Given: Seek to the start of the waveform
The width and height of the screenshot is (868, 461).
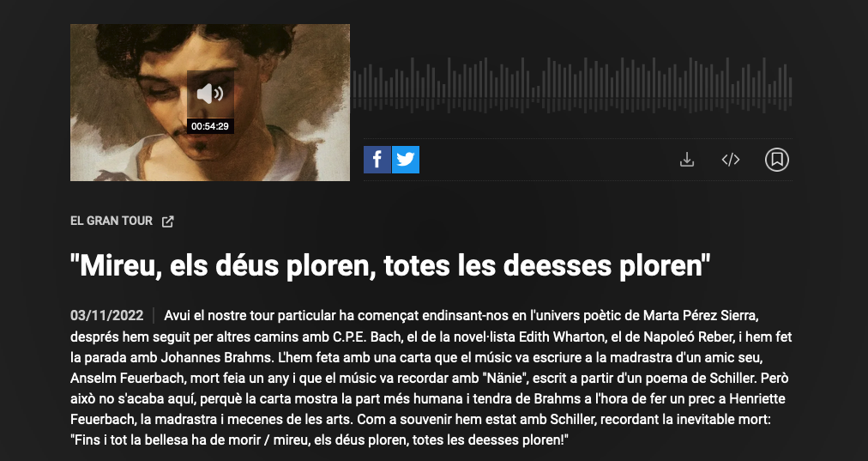Looking at the screenshot, I should click(x=354, y=85).
